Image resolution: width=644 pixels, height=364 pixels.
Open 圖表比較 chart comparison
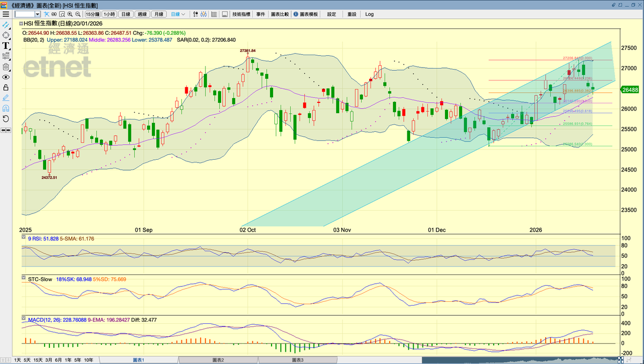(280, 14)
